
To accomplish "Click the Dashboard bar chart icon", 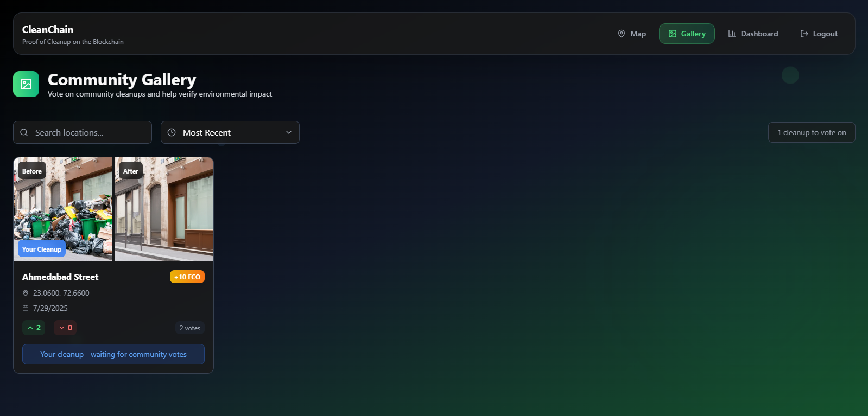I will (x=732, y=34).
